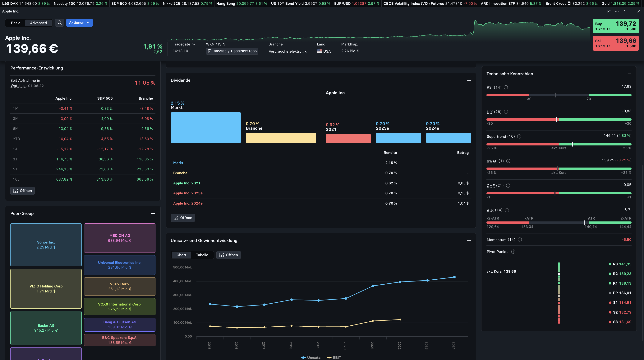This screenshot has width=644, height=360.
Task: Switch to Advanced view
Action: pos(39,23)
